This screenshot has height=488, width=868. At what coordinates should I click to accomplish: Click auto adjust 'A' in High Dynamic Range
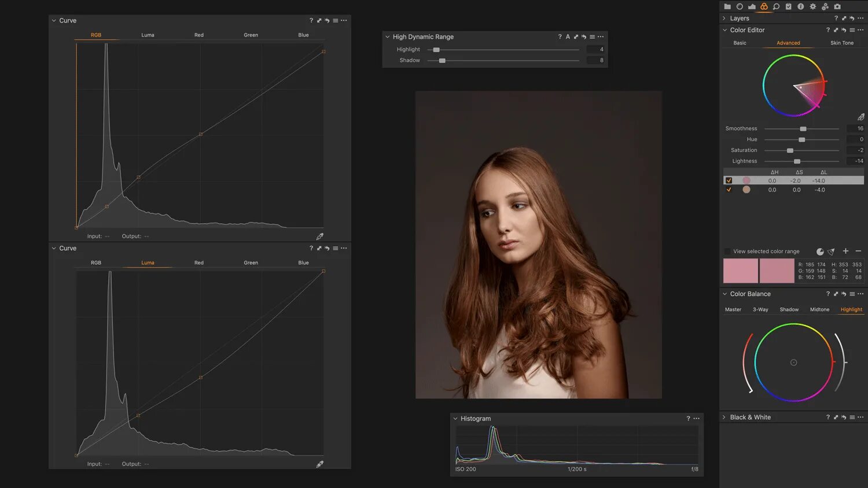(568, 36)
